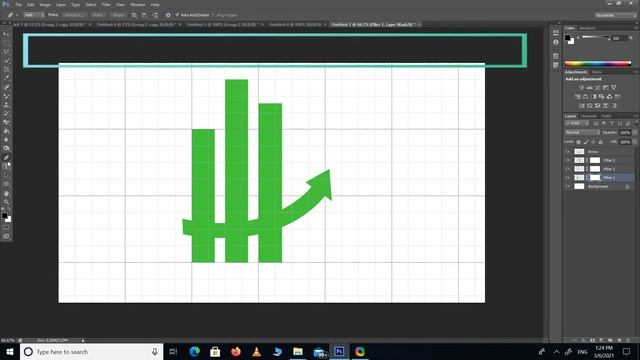
Task: Open the Image menu
Action: [x=45, y=4]
